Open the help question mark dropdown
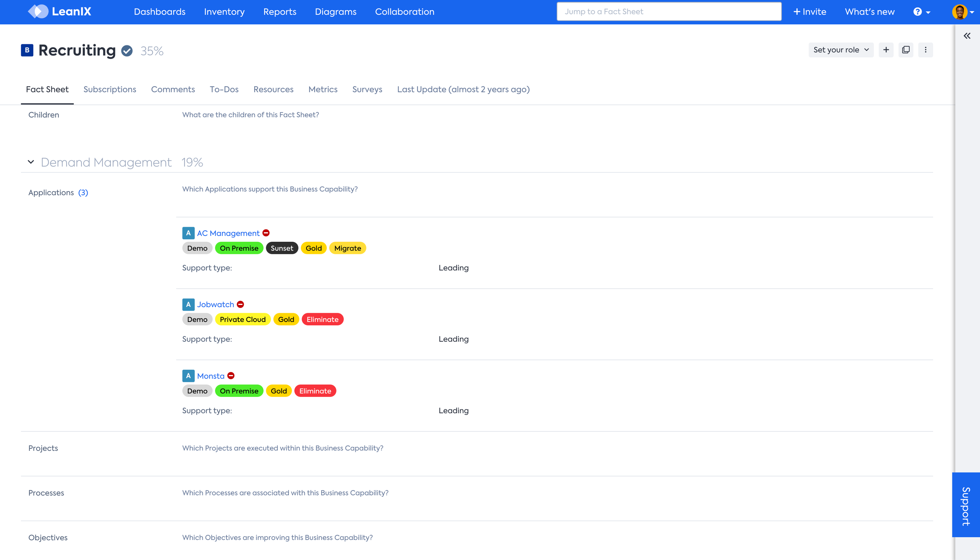This screenshot has width=980, height=560. coord(921,12)
